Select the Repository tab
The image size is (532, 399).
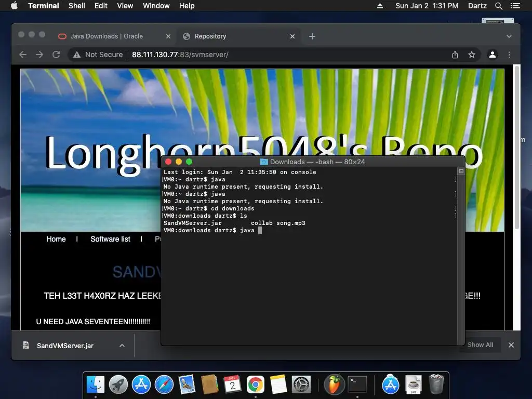(x=210, y=36)
